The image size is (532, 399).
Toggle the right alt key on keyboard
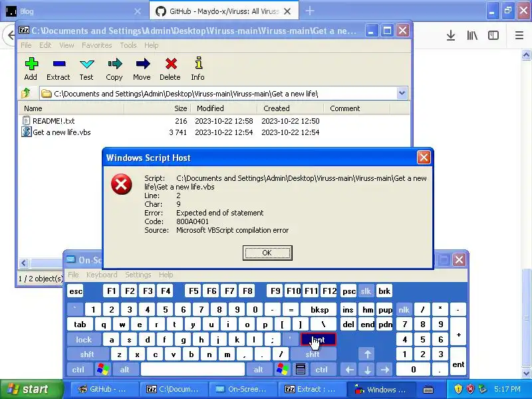click(259, 369)
